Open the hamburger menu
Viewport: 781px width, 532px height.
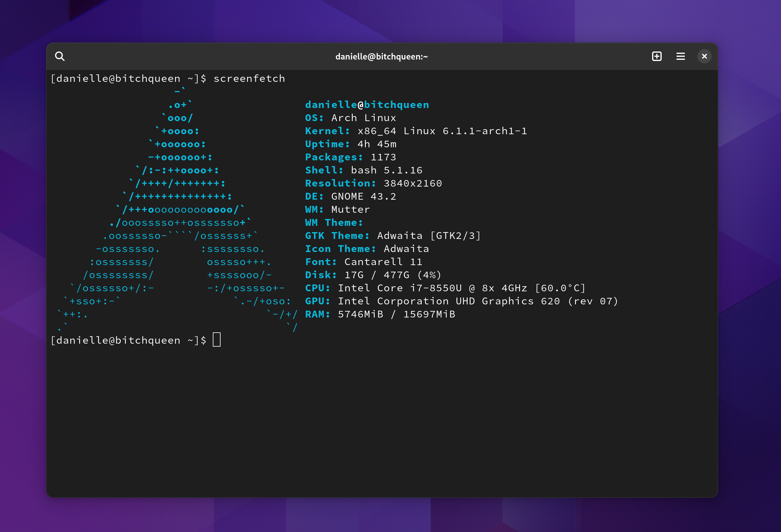click(680, 56)
